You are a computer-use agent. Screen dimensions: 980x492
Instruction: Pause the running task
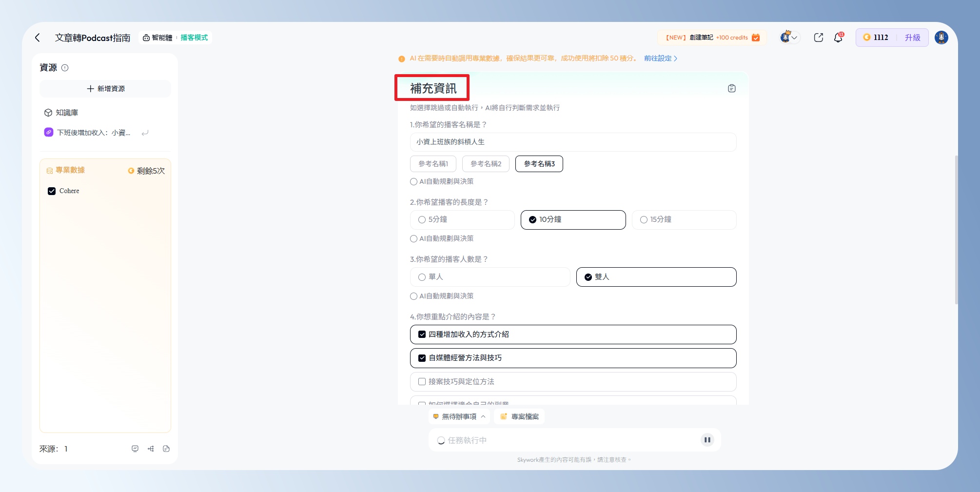pos(707,440)
